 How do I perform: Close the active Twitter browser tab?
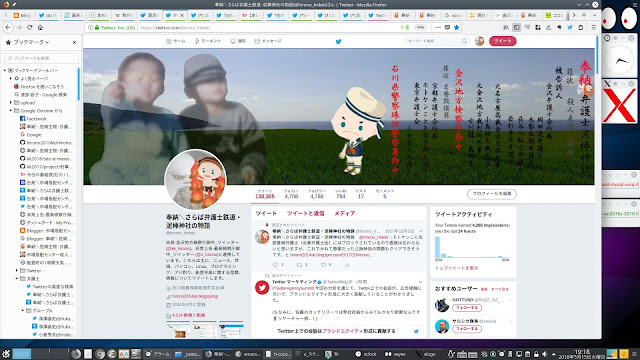click(x=182, y=15)
